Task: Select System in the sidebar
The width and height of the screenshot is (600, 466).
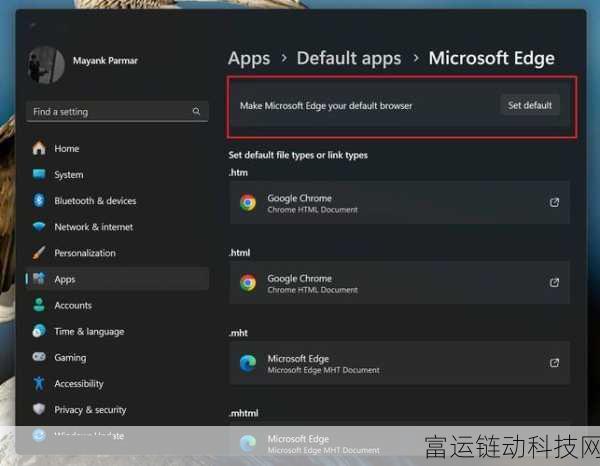Action: [68, 175]
